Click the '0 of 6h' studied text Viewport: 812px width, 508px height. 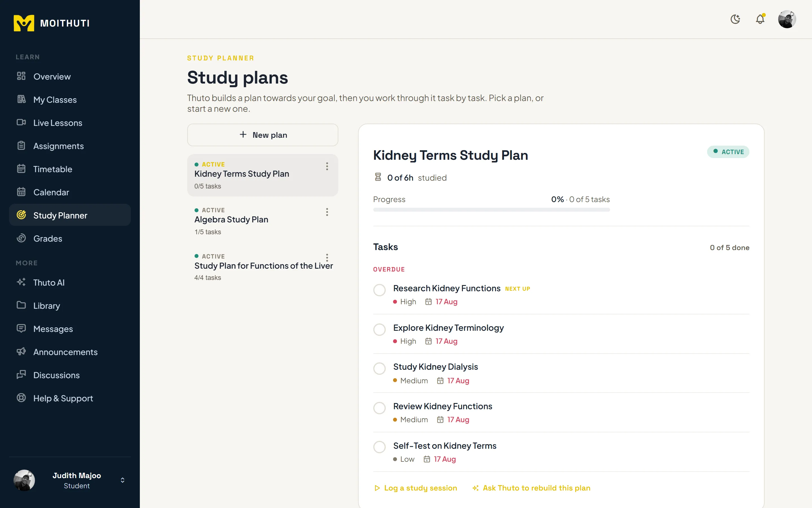click(x=400, y=178)
